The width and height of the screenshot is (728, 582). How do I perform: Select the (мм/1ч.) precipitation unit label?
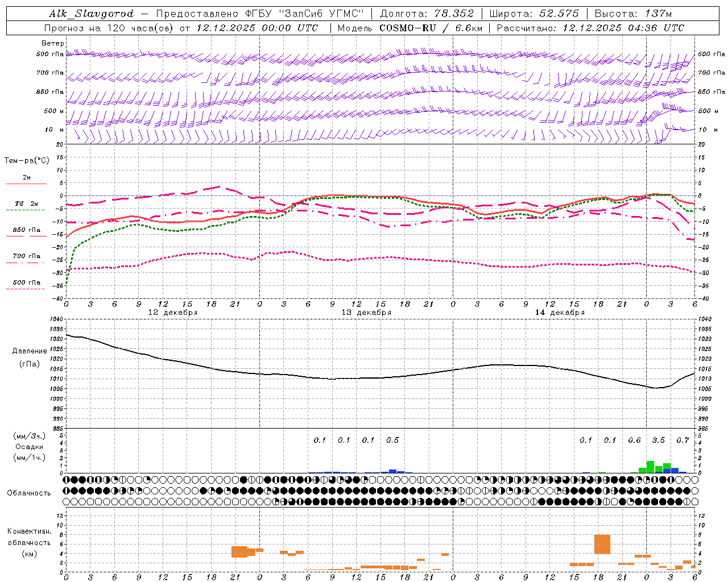[x=30, y=458]
